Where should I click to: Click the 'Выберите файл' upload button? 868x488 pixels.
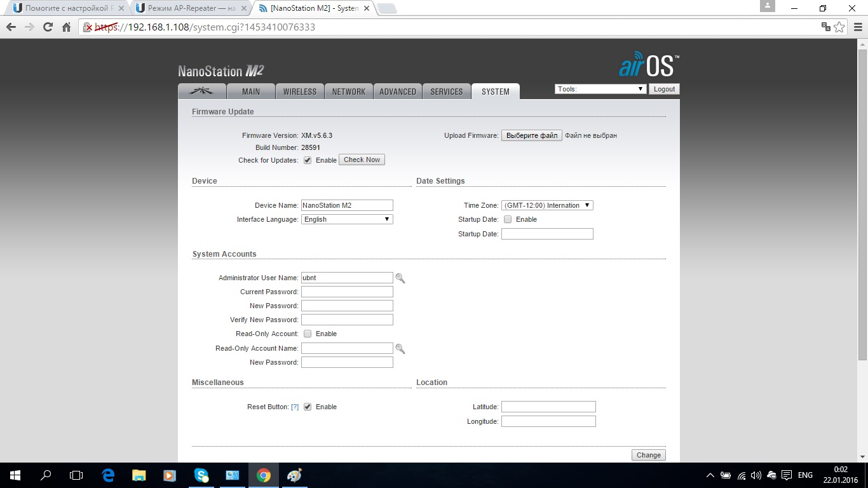[x=532, y=135]
